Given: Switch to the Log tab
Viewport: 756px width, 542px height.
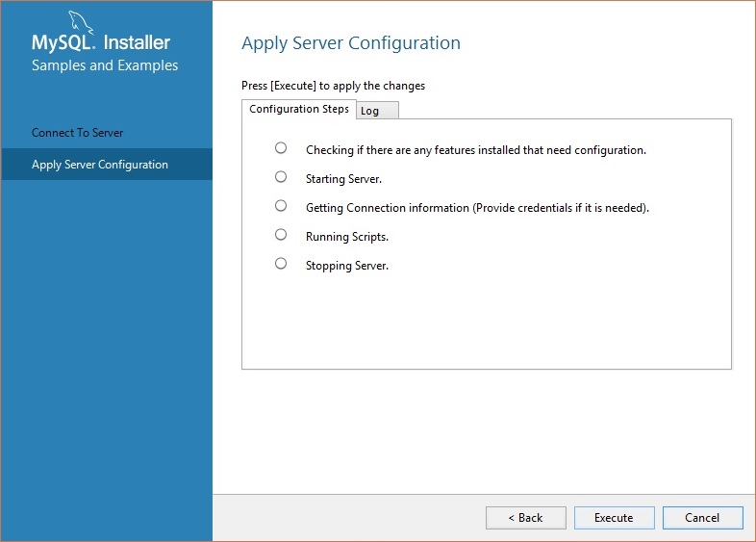Looking at the screenshot, I should (x=377, y=111).
